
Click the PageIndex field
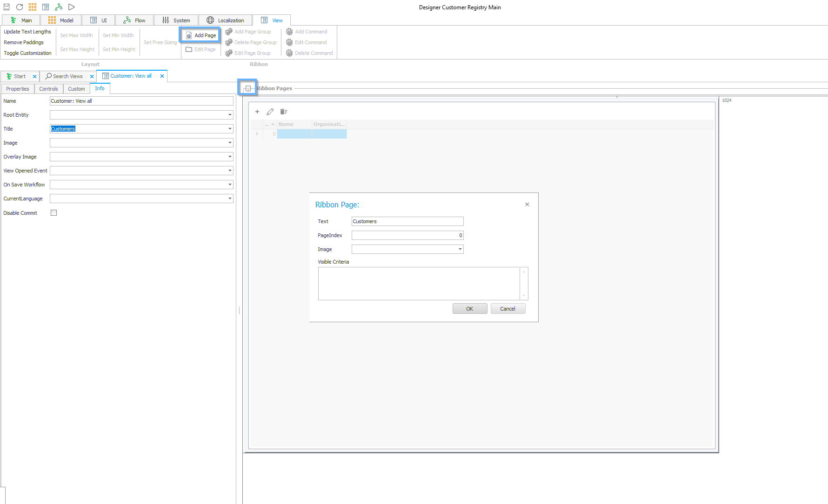407,235
